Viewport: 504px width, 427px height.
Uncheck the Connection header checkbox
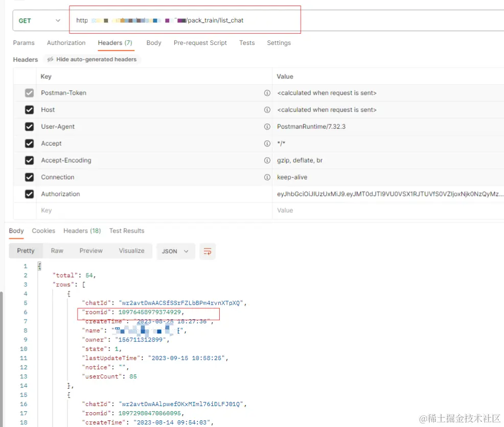pyautogui.click(x=29, y=177)
